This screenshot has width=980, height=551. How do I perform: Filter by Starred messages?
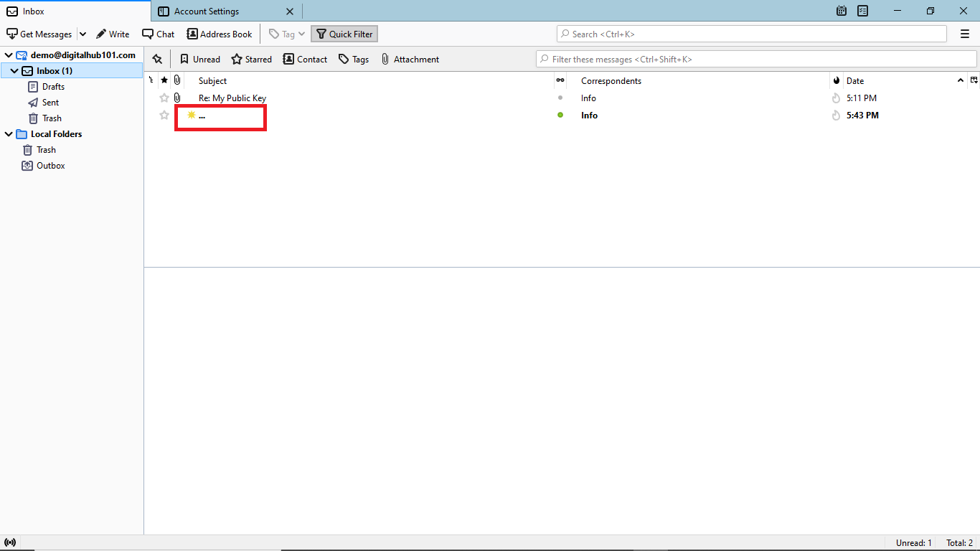click(251, 59)
